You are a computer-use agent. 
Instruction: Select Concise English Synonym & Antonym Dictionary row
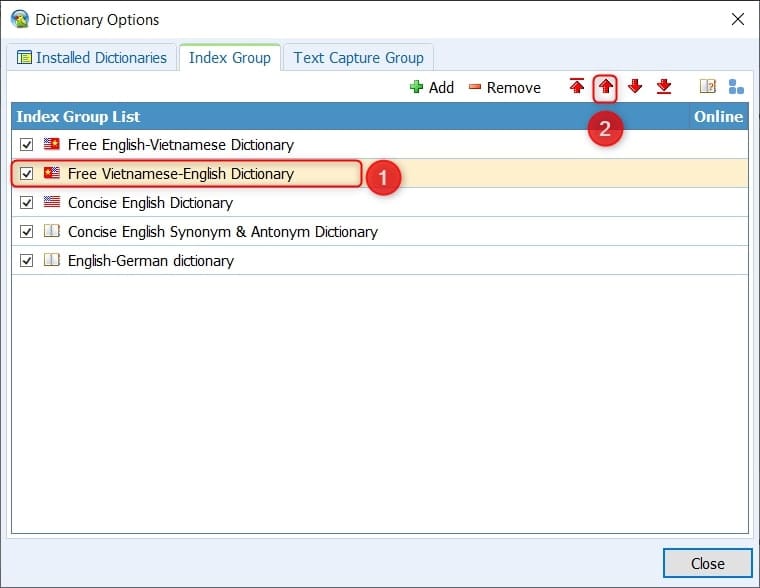[x=380, y=232]
